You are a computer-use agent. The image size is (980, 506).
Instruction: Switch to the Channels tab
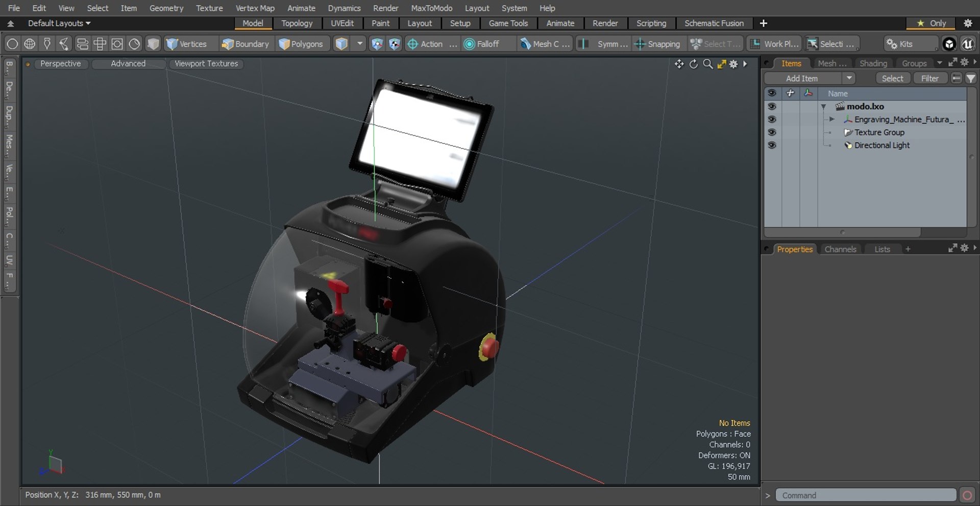point(840,249)
